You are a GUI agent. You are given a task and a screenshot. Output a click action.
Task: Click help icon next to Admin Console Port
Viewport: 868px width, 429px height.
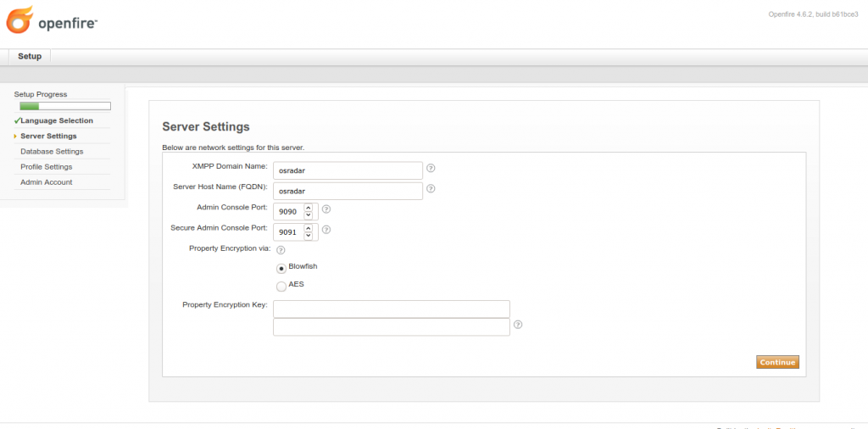click(326, 209)
